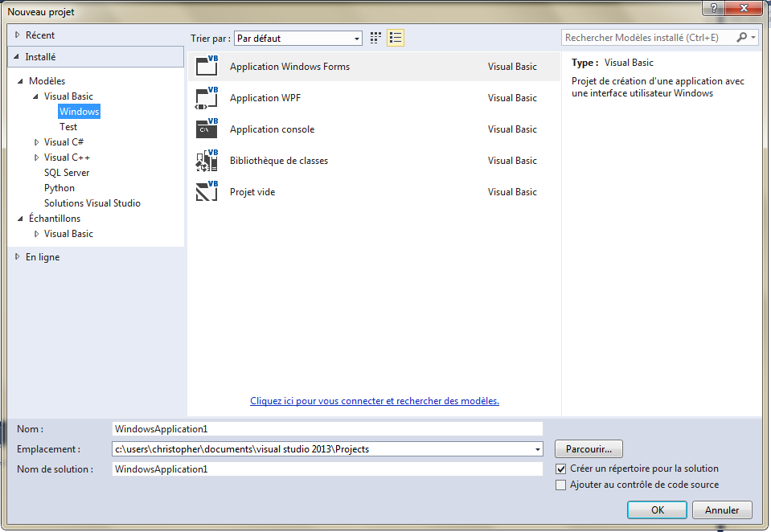This screenshot has height=532, width=771.
Task: Click the Application Windows Forms template icon
Action: click(x=207, y=66)
